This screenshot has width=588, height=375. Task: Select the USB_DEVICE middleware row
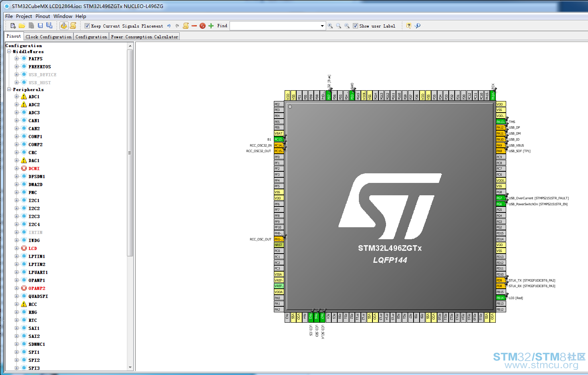42,75
